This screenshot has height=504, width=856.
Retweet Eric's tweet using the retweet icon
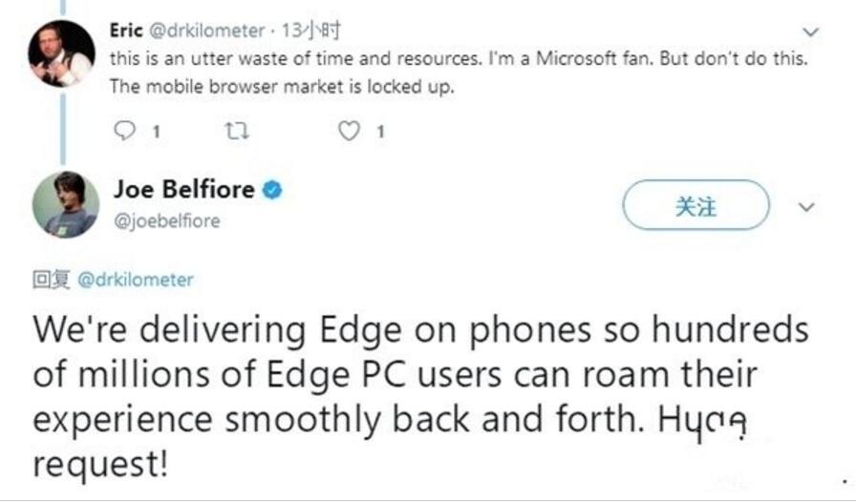[x=238, y=131]
